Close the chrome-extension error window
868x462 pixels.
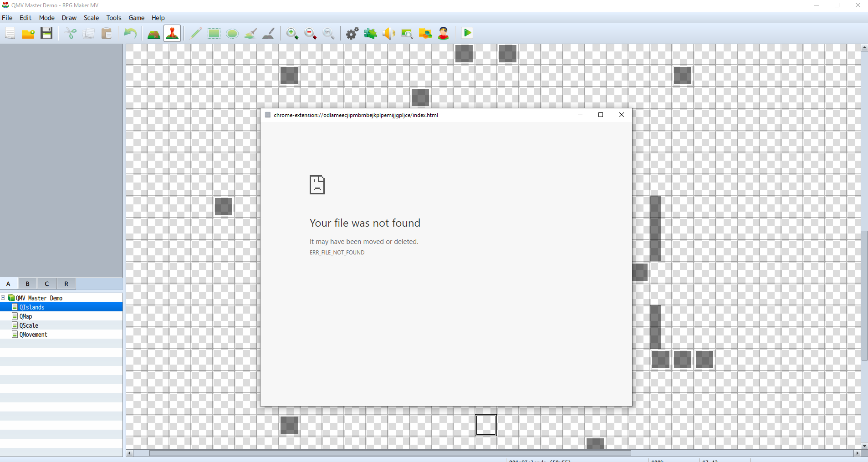[x=622, y=115]
